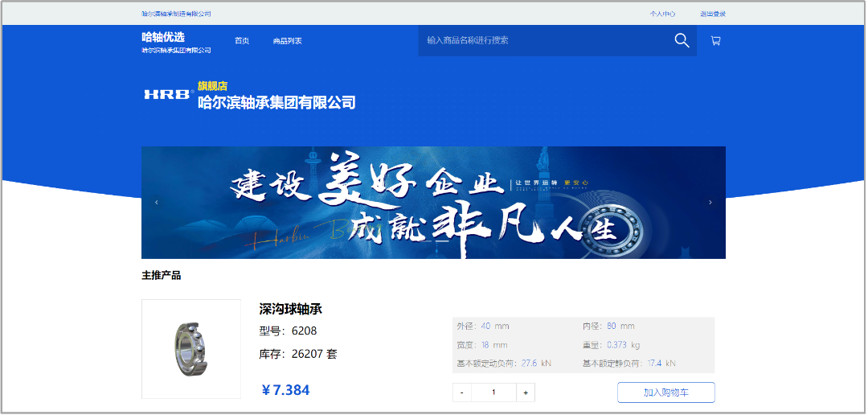The image size is (868, 415).
Task: Click 基本额定动负荷 27.6 kN spec
Action: [x=504, y=364]
